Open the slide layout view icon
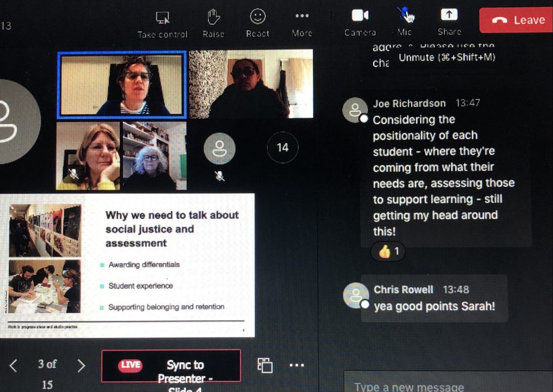The height and width of the screenshot is (392, 553). pyautogui.click(x=265, y=365)
